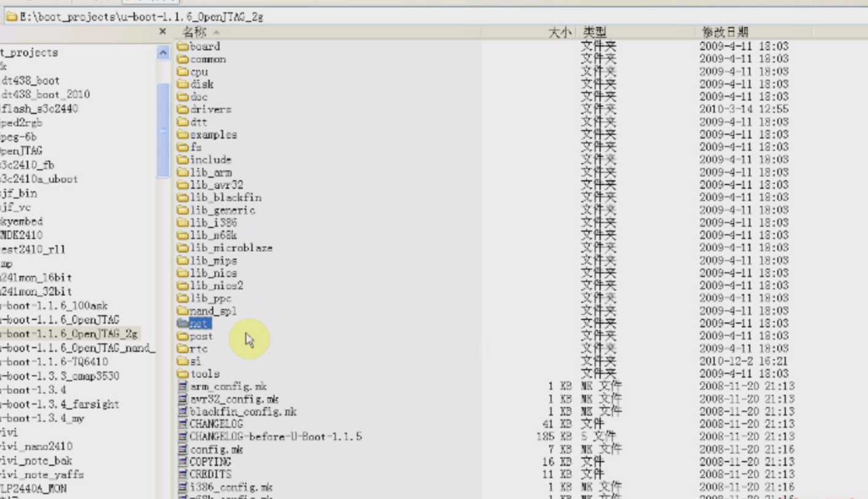Select dt438_boot_2010 in folder tree
This screenshot has width=868, height=499.
45,94
